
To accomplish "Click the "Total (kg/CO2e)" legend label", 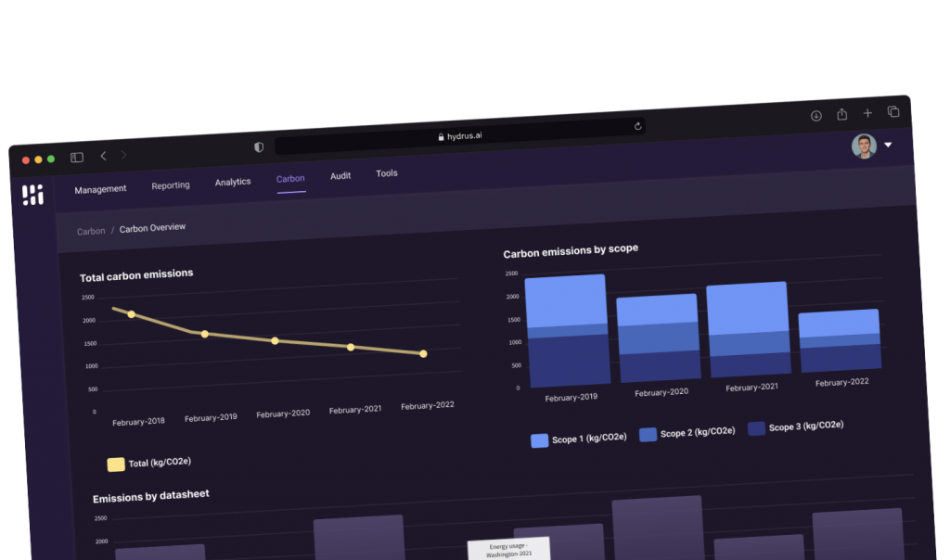I will click(x=160, y=463).
